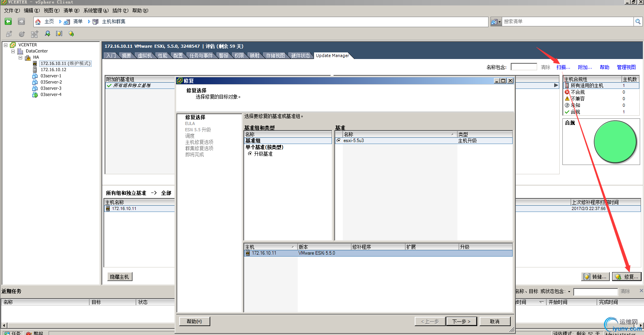Click the red X non-compliant (不合规) status icon

[x=567, y=92]
